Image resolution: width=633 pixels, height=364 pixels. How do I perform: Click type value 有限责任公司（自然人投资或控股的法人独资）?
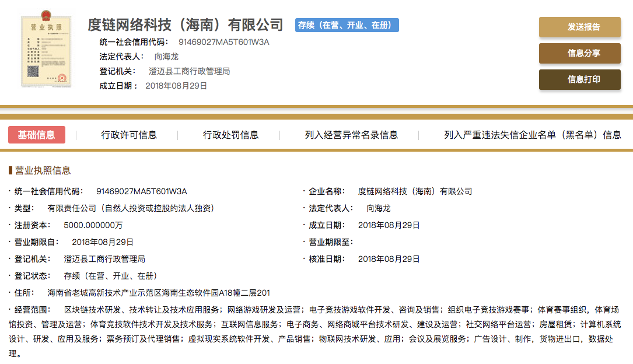[131, 208]
